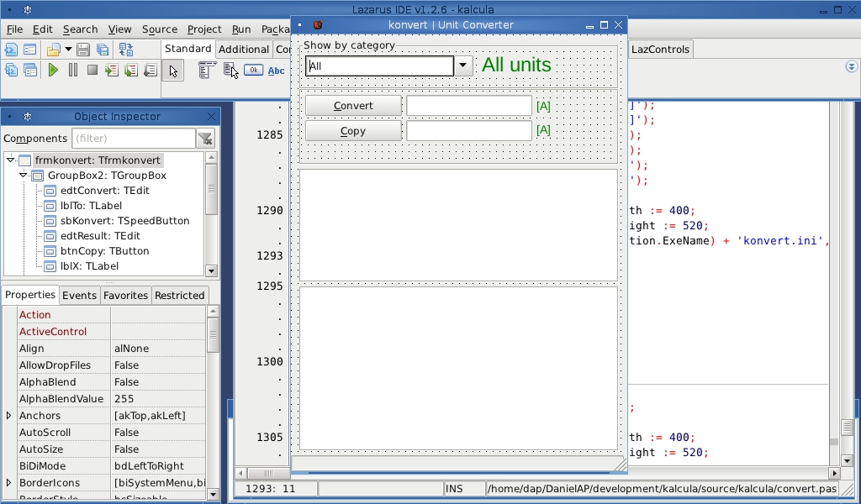The image size is (861, 504).
Task: Click the AlphaBlendValue 255 value
Action: (158, 399)
